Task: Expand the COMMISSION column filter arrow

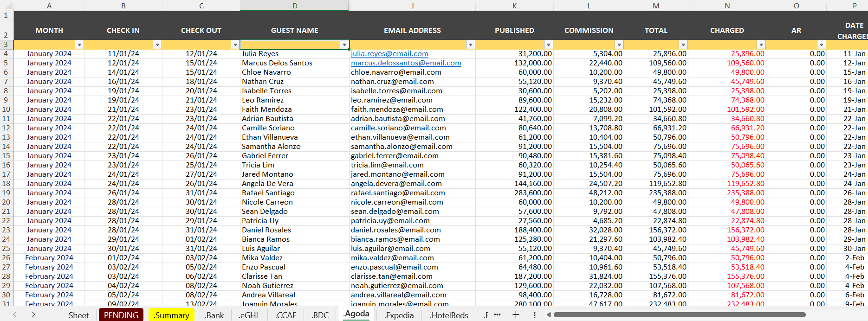Action: [x=619, y=45]
